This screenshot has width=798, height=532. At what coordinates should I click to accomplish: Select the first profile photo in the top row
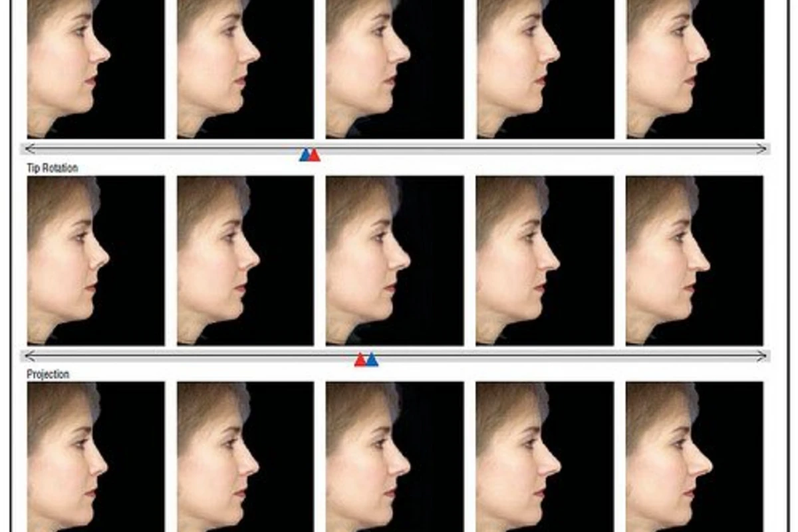click(96, 69)
